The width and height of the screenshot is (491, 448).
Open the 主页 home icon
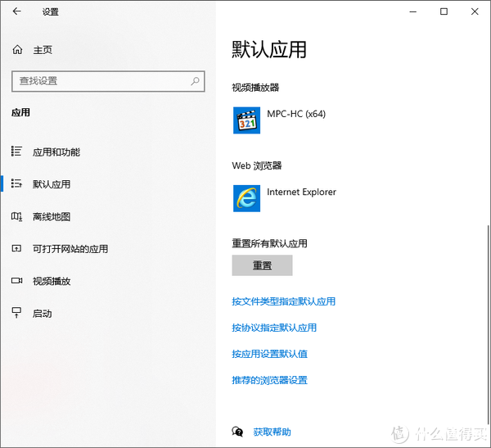pos(17,49)
